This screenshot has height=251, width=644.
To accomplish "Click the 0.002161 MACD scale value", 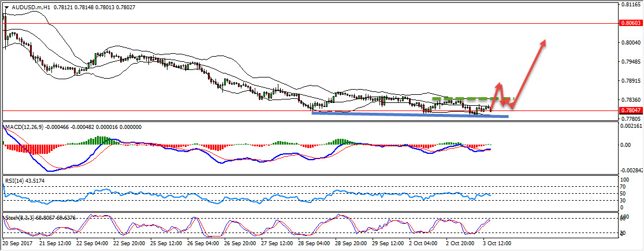I will (630, 125).
